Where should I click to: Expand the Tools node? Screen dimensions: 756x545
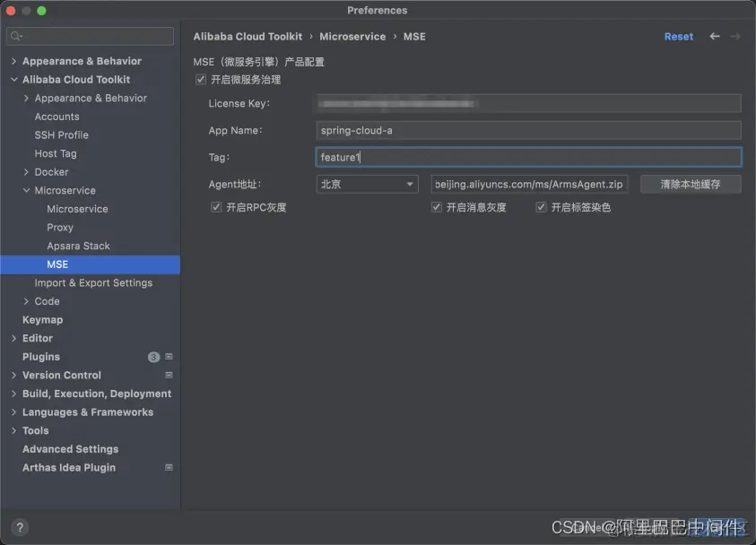click(x=14, y=430)
